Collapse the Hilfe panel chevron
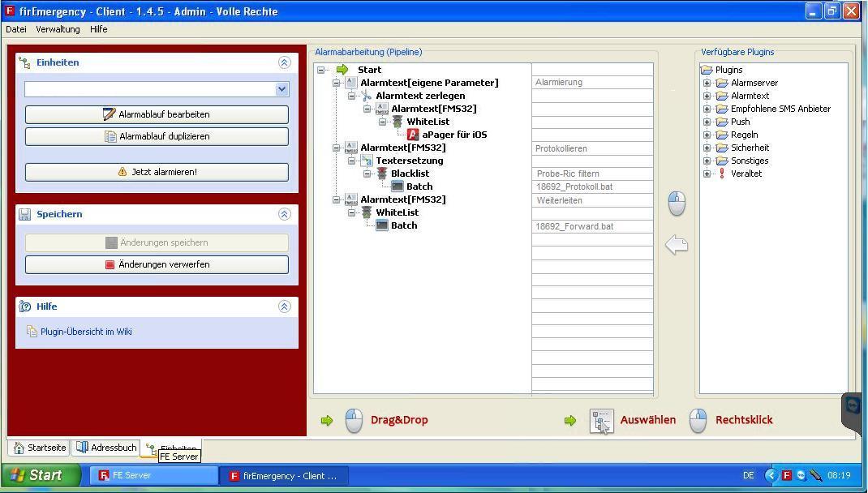 [x=284, y=307]
